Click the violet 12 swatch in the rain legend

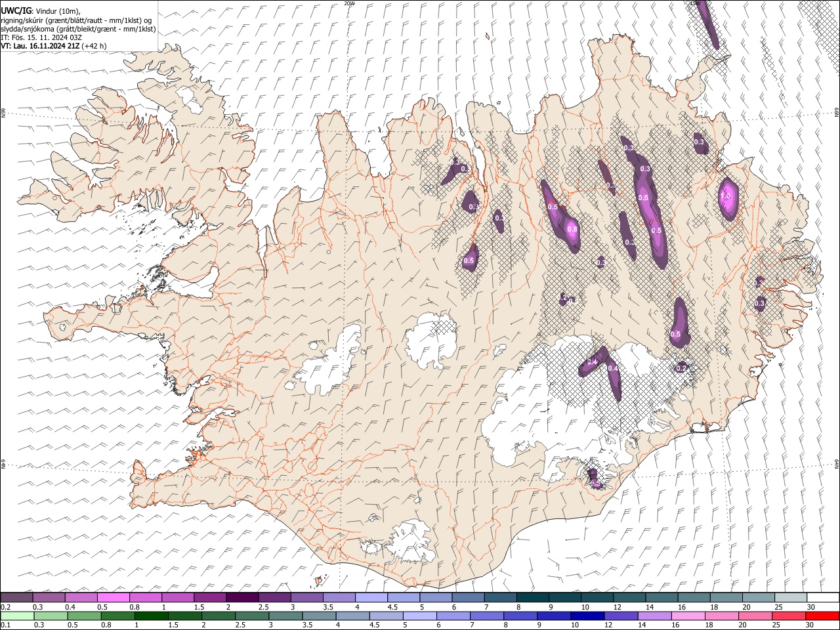click(621, 616)
